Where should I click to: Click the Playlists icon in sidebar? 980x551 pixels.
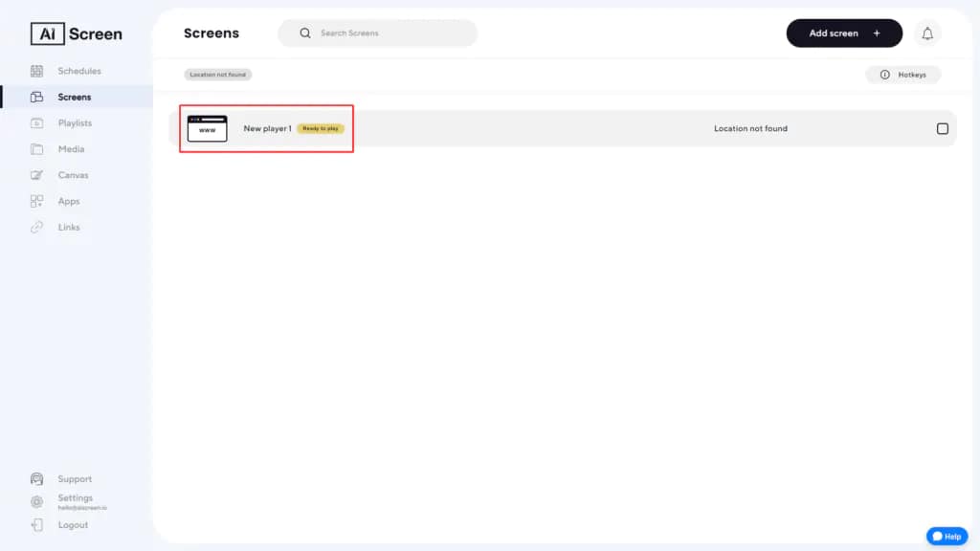click(x=36, y=123)
